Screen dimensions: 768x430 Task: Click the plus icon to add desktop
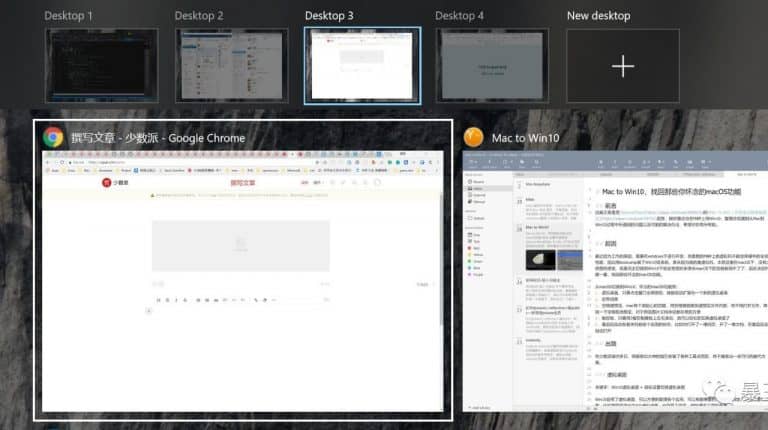623,66
